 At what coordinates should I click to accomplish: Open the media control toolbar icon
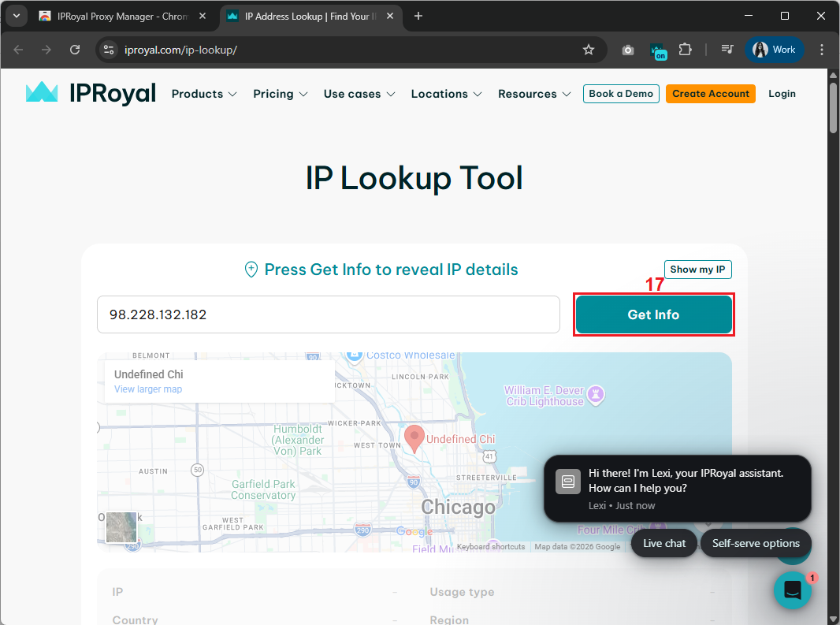(x=727, y=50)
